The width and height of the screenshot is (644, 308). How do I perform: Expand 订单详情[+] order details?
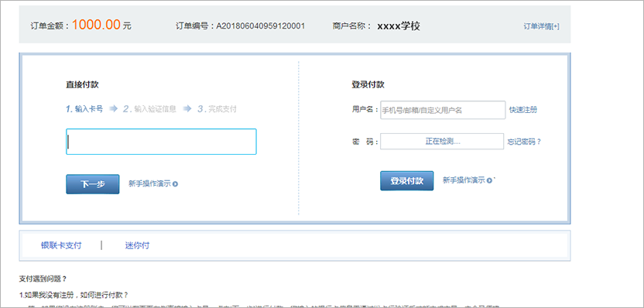(x=541, y=26)
